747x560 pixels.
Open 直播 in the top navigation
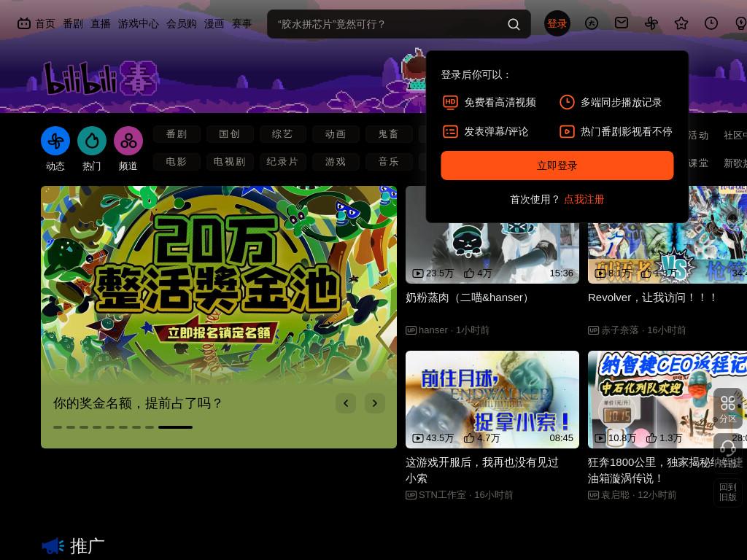coord(101,24)
